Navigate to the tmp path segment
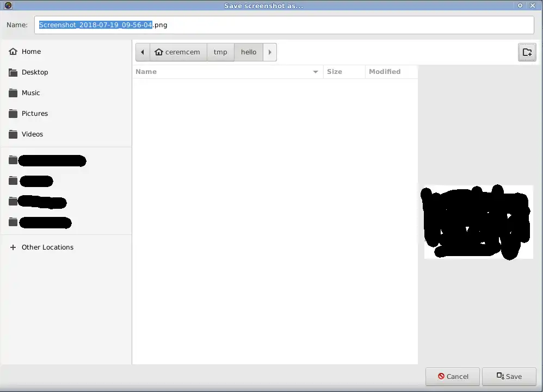The height and width of the screenshot is (392, 543). (220, 52)
